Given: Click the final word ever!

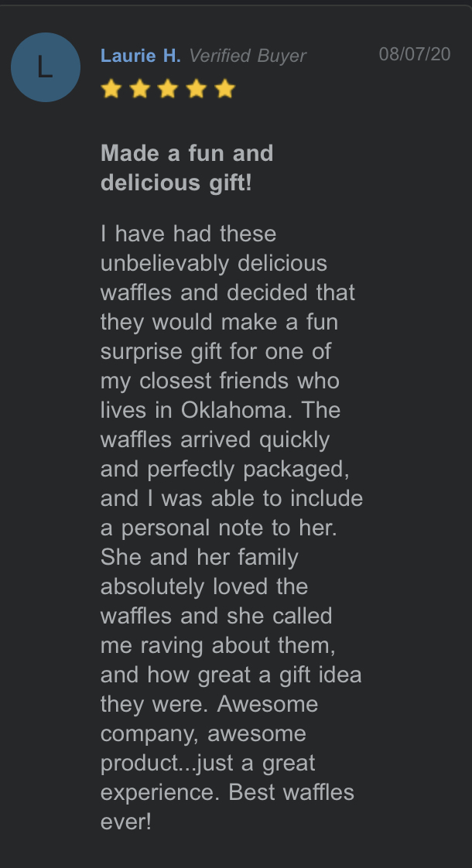Looking at the screenshot, I should coord(126,822).
